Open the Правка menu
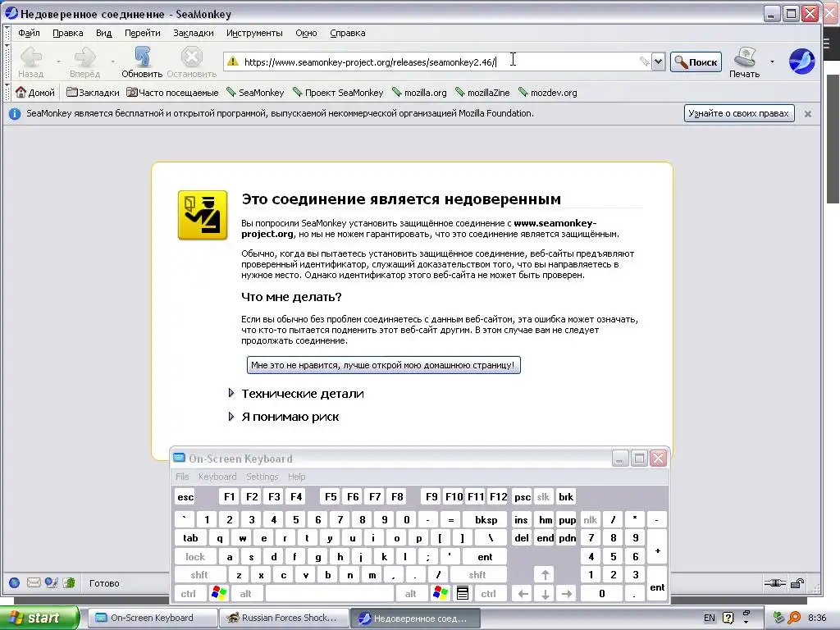Screen dimensions: 840x630 [67, 33]
